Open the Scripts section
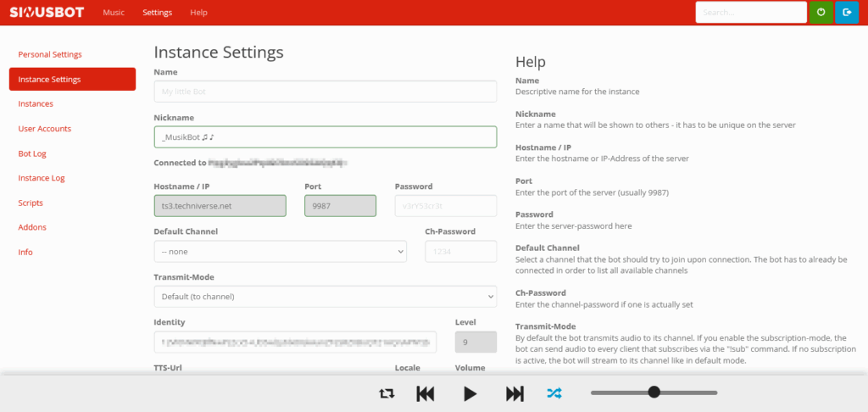868x412 pixels. tap(31, 203)
